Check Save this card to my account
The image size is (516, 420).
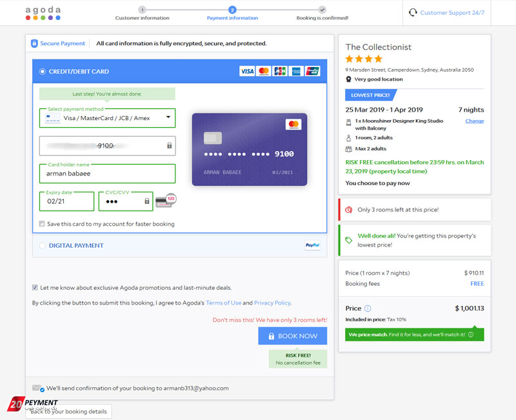coord(42,224)
